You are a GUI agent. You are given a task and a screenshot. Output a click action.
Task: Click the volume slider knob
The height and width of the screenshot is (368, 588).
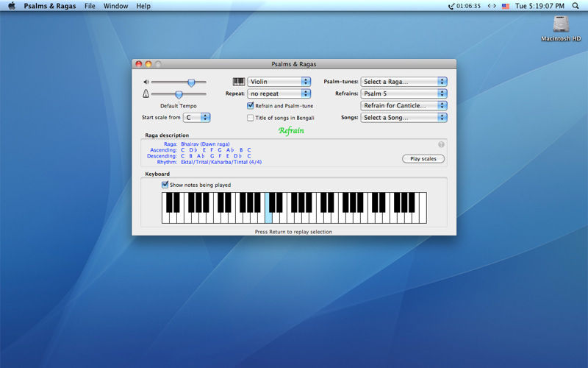191,82
